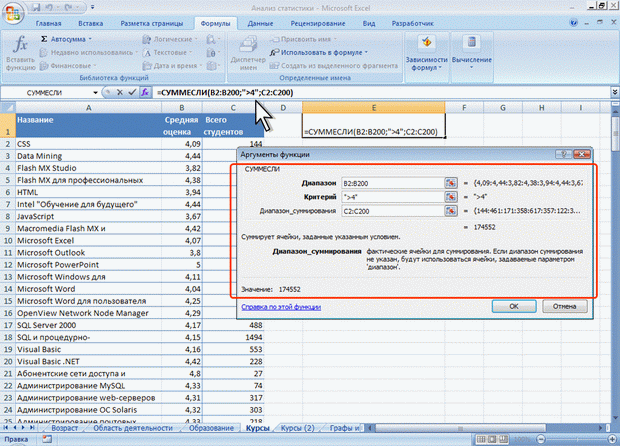Click the Save icon in quick access toolbar
This screenshot has height=446, width=620.
click(36, 7)
